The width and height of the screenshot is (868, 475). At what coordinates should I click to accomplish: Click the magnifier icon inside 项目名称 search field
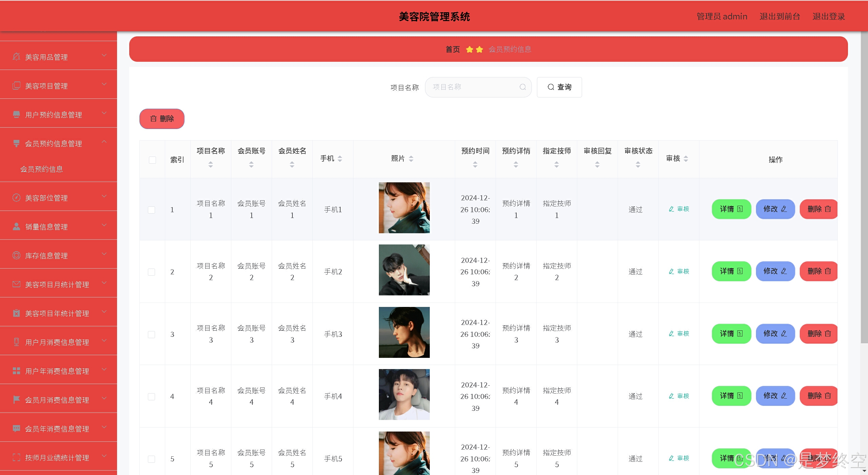[x=523, y=87]
